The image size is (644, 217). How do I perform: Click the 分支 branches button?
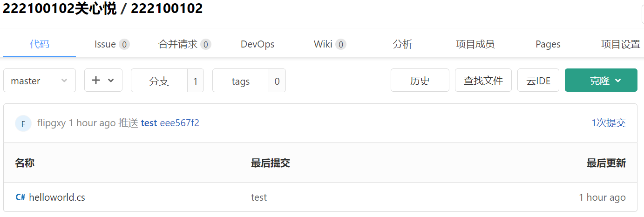point(159,81)
